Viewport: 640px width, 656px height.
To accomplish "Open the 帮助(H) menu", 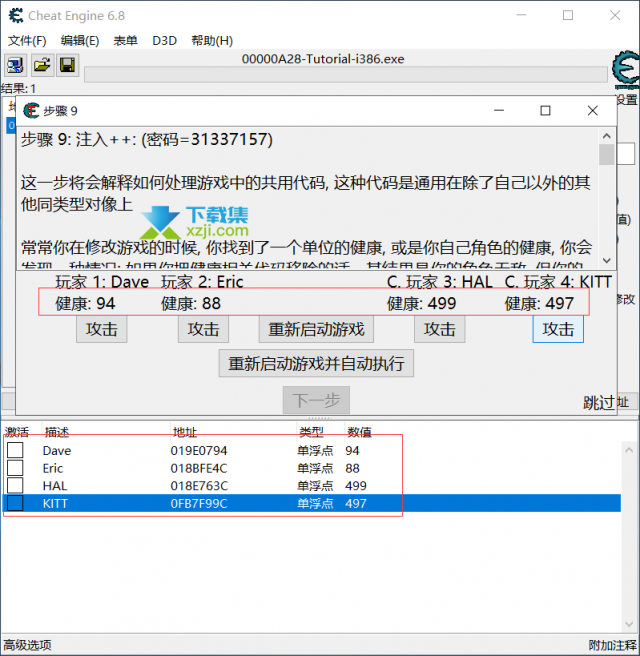I will click(x=212, y=41).
